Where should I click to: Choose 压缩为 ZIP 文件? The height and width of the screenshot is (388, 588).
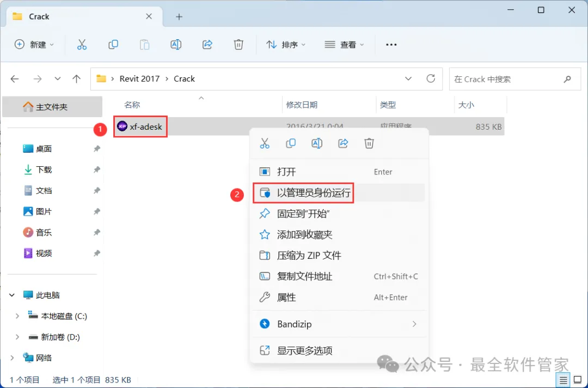click(339, 256)
